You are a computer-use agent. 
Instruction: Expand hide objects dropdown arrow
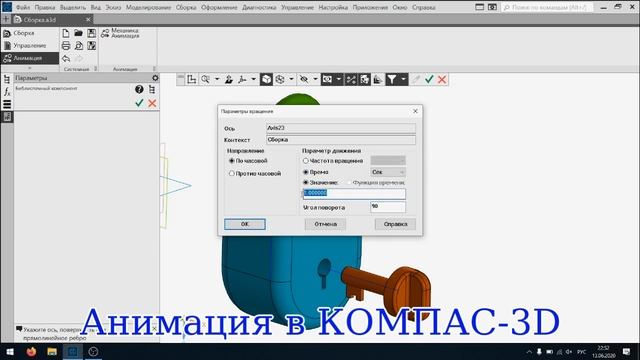pyautogui.click(x=315, y=79)
